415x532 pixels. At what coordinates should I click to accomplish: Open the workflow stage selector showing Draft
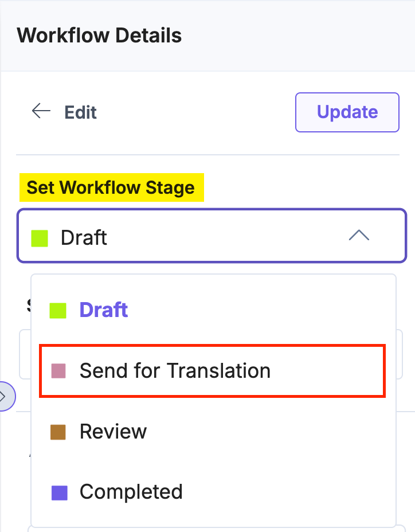pos(212,236)
